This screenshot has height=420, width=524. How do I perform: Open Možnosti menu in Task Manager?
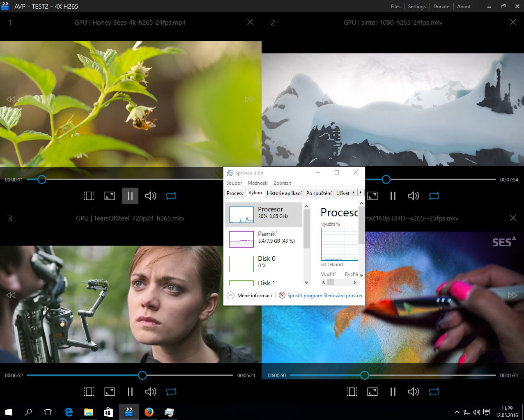(x=257, y=183)
